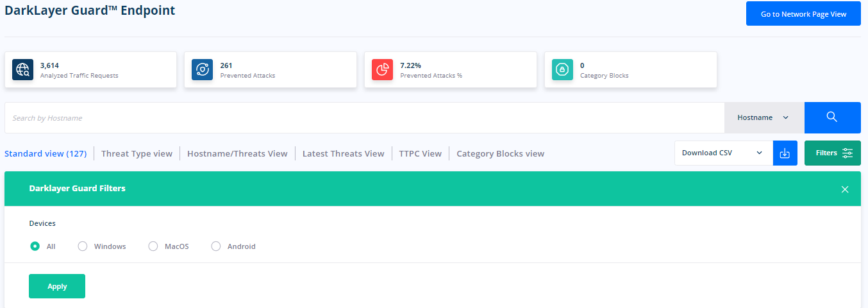
Task: Download the CSV using the download icon
Action: [x=785, y=153]
